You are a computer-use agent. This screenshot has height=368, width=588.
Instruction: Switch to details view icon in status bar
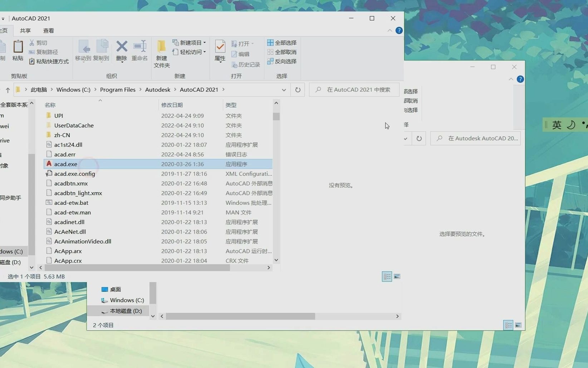tap(387, 276)
